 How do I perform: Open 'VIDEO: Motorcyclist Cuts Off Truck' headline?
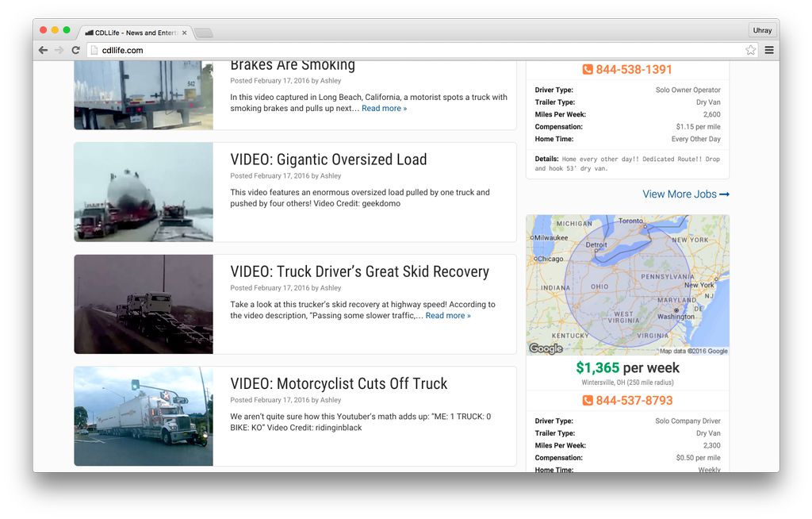(339, 383)
